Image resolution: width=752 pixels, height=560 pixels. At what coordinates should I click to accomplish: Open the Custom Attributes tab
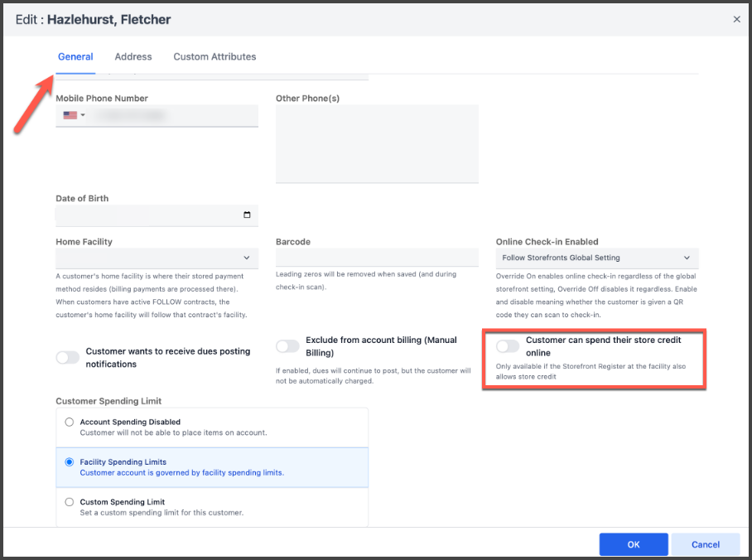(x=215, y=56)
